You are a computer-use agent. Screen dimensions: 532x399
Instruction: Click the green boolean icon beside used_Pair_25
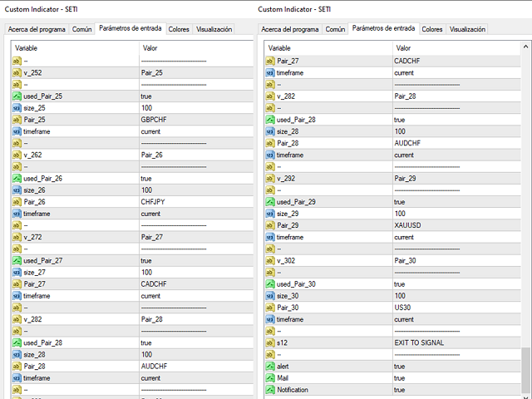coord(17,96)
